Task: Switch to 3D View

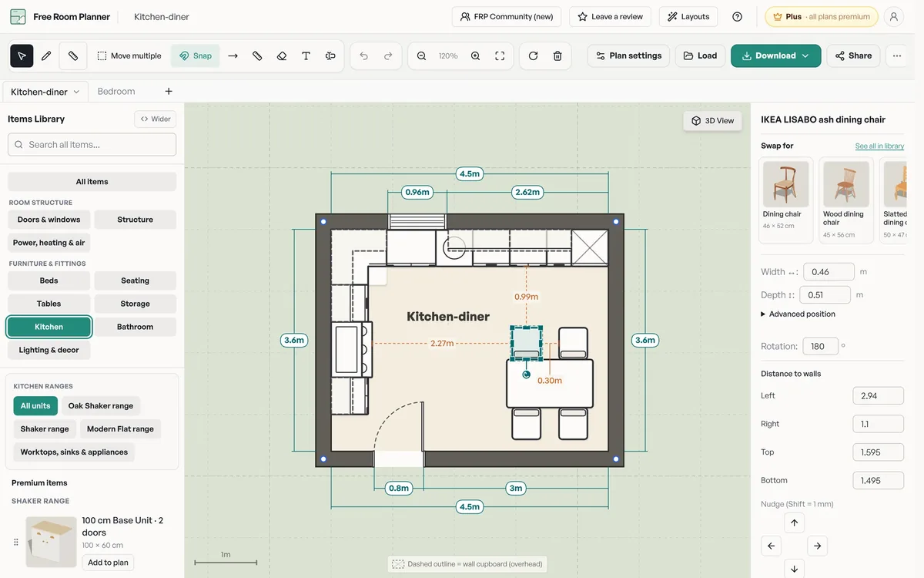Action: [x=712, y=120]
